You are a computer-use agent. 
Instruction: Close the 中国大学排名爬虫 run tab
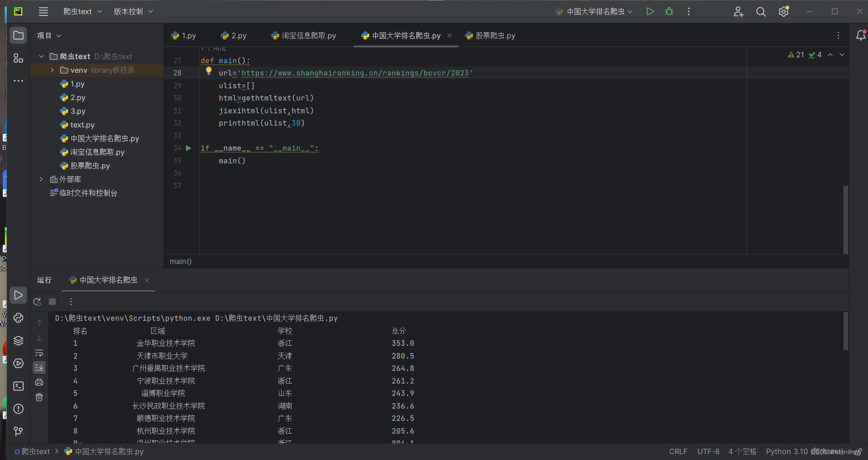pos(147,280)
